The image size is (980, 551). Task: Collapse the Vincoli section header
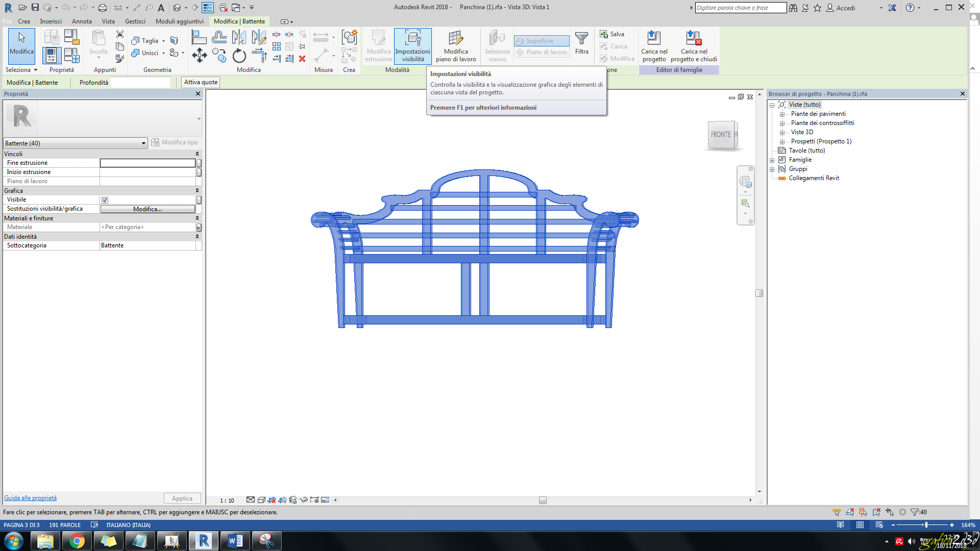[x=198, y=154]
